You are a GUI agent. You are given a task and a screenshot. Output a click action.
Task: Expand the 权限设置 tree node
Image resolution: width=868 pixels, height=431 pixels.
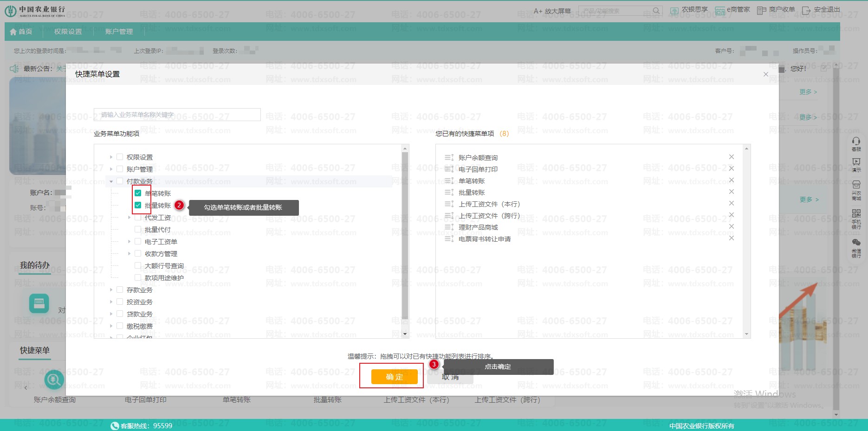tap(111, 157)
